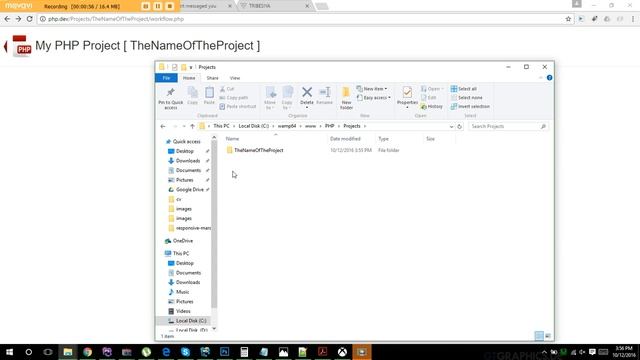Click the Search Projects field
This screenshot has width=640, height=360.
coord(508,127)
